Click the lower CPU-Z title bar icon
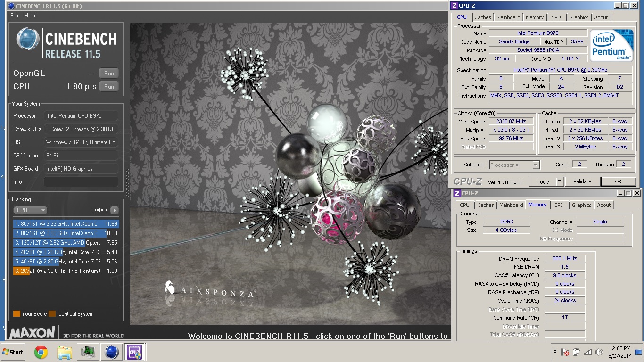The height and width of the screenshot is (362, 644). point(457,193)
